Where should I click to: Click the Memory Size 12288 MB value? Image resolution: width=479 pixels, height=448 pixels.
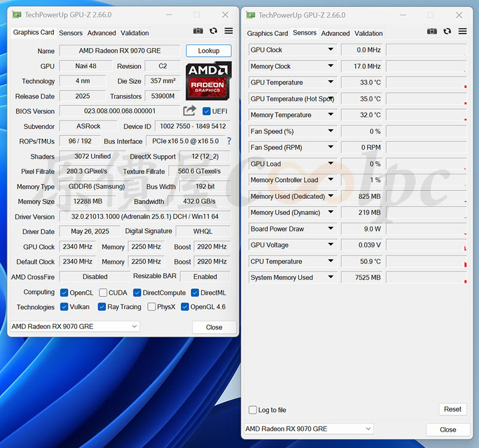(x=87, y=201)
